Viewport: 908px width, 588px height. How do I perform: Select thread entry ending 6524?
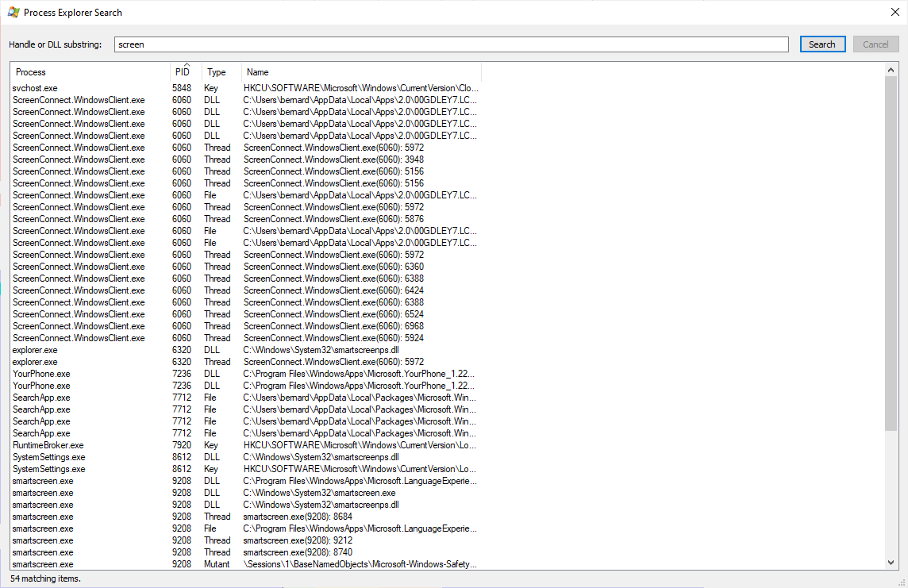tap(333, 314)
